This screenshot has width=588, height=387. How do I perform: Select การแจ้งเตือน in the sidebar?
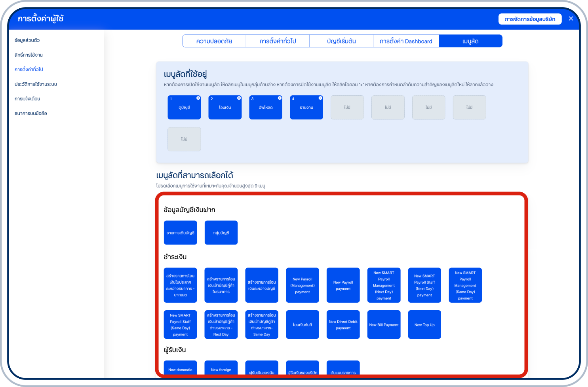(27, 99)
